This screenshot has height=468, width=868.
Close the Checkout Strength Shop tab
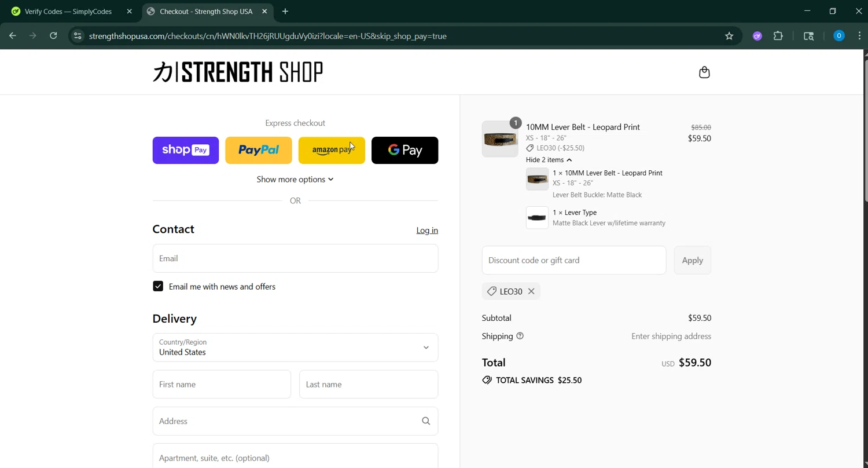point(264,11)
